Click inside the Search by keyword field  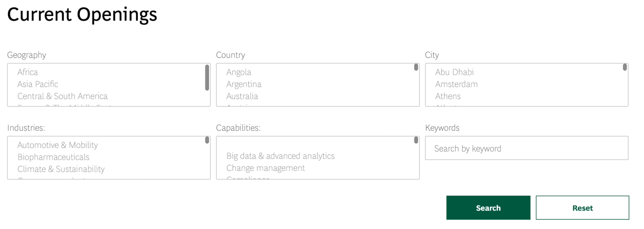pos(526,148)
